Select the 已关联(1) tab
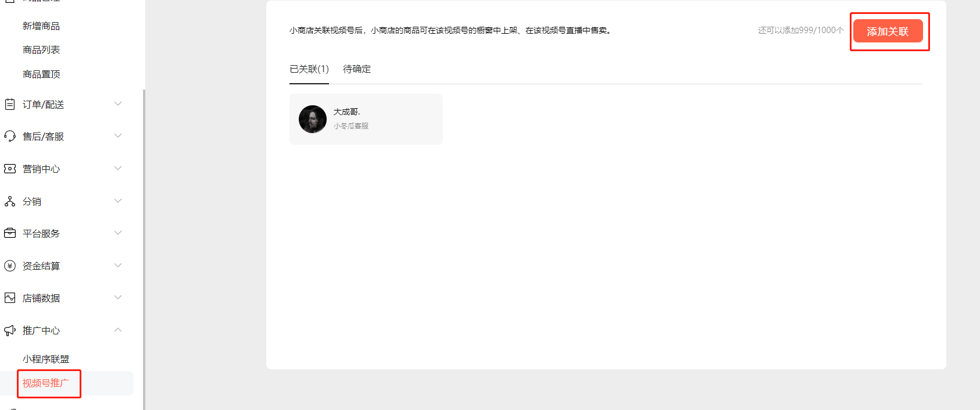 309,69
